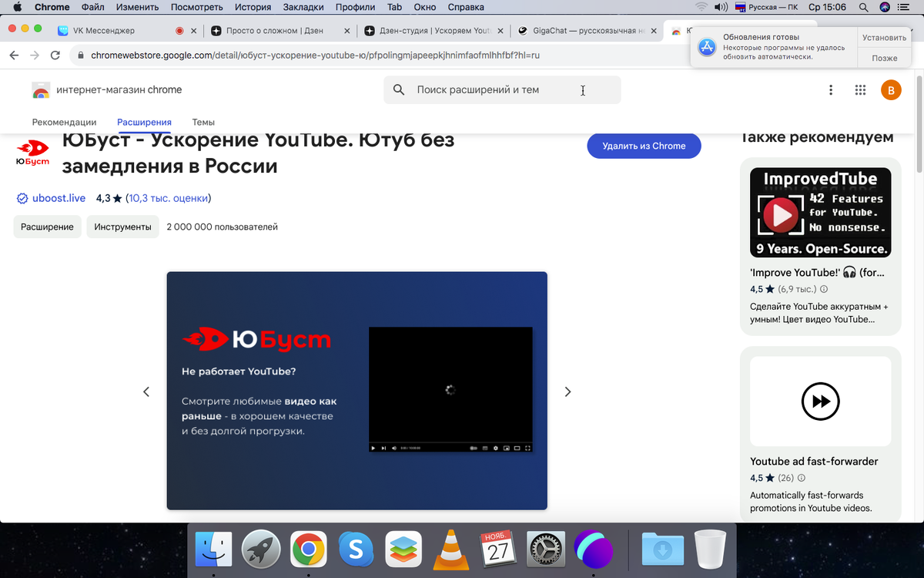This screenshot has width=924, height=578.
Task: Open the История menu
Action: point(253,7)
